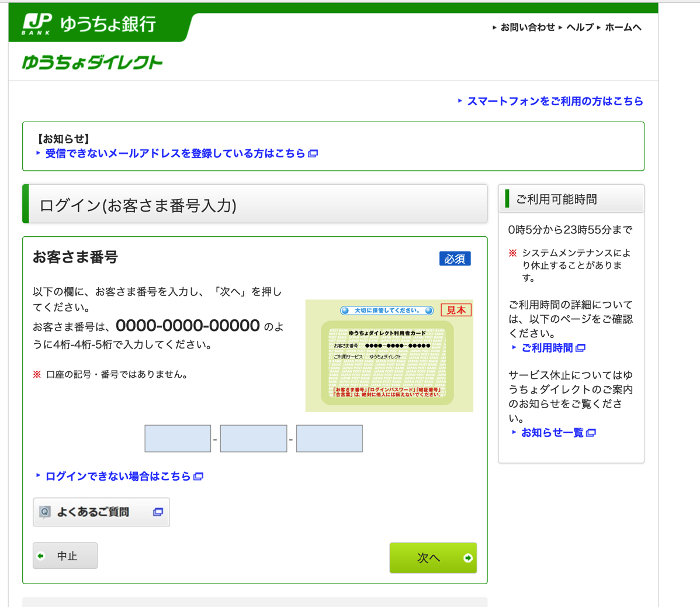Screen dimensions: 700x607
Task: Open the よくあるご質問 button
Action: point(101,512)
